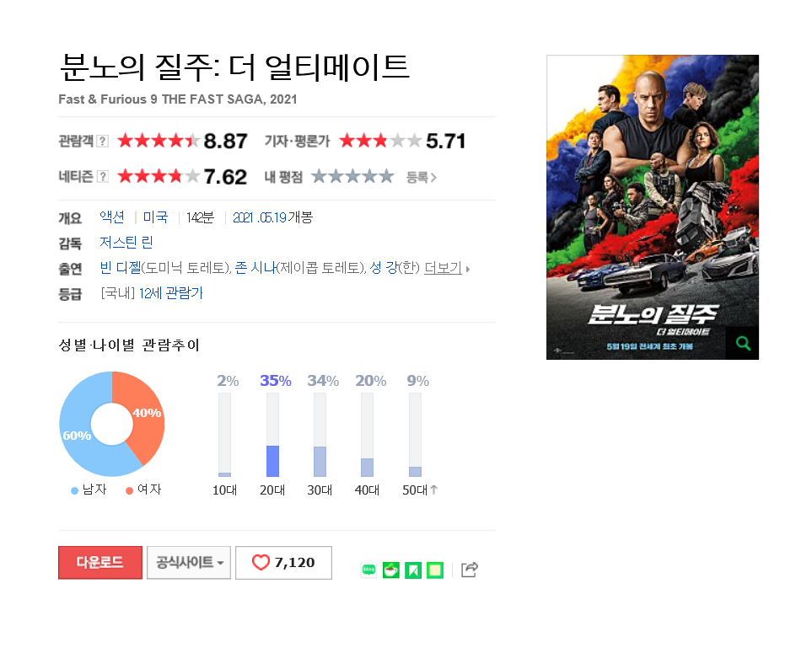Open director 저스틴 린 link
The width and height of the screenshot is (812, 653).
coord(126,243)
